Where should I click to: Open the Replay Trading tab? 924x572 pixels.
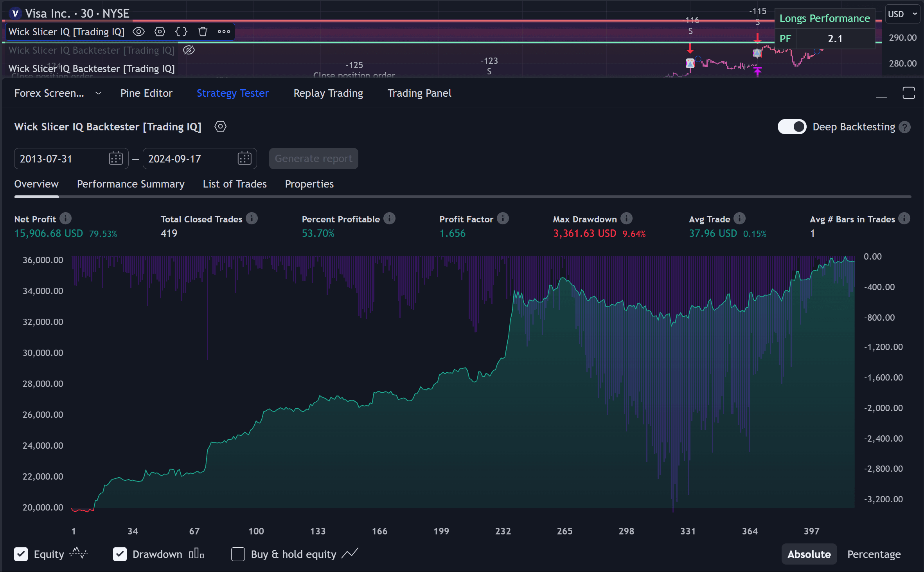point(328,93)
